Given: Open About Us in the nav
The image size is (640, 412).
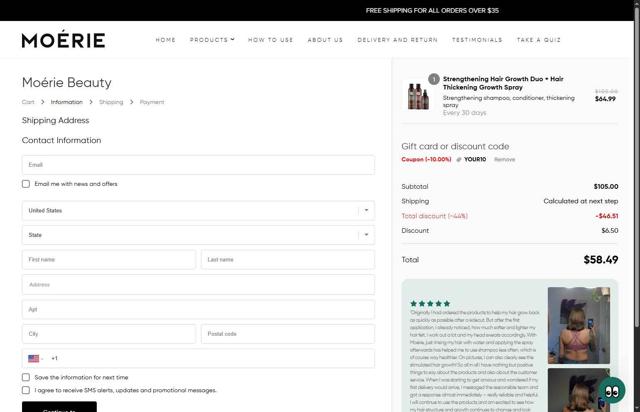Looking at the screenshot, I should point(325,40).
